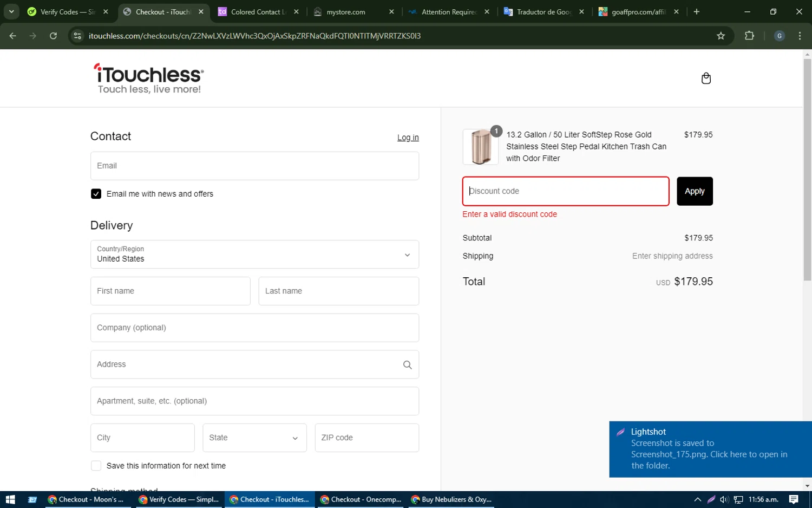Close the mystore.com tab
812x508 pixels.
[x=391, y=11]
